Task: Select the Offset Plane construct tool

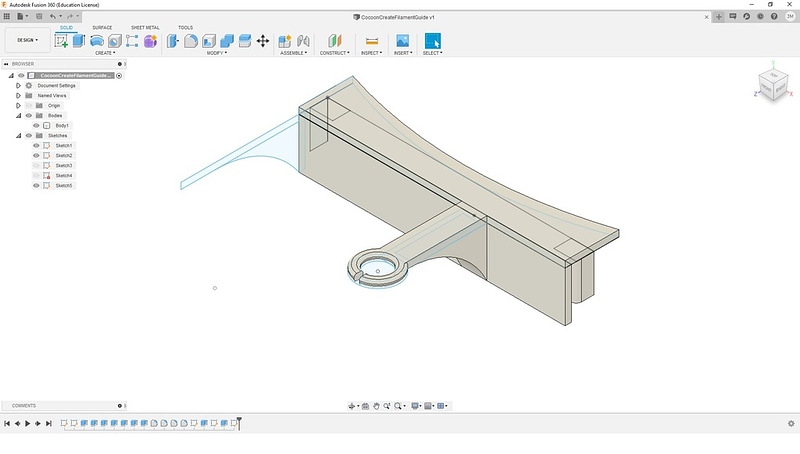Action: tap(334, 41)
